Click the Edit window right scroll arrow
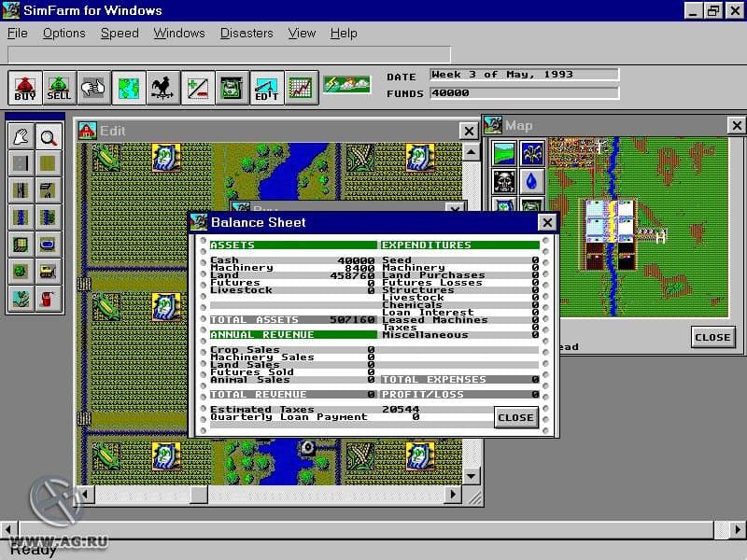The width and height of the screenshot is (747, 560). [453, 495]
